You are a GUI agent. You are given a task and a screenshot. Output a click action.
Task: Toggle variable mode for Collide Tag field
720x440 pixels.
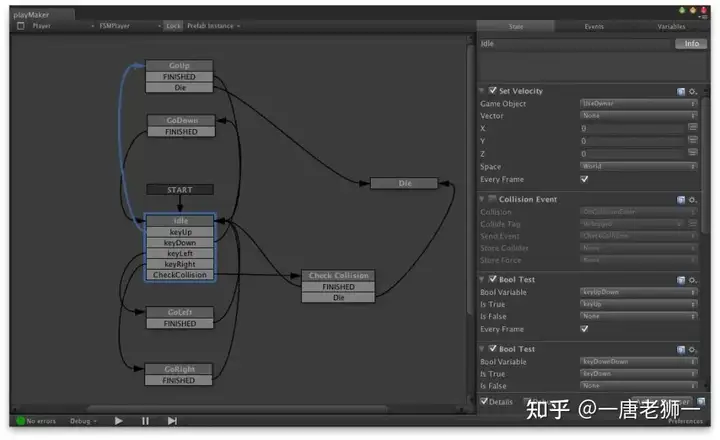pos(692,224)
